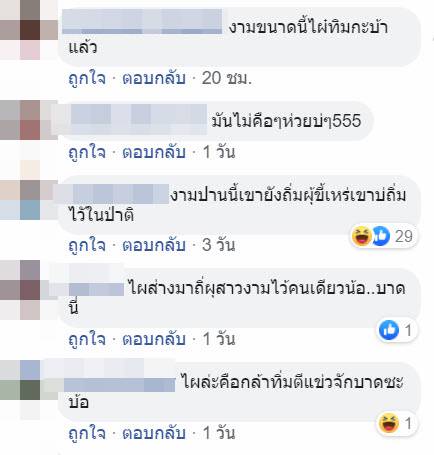The image size is (434, 455).
Task: Like the comment ending with 555
Action: point(87,153)
